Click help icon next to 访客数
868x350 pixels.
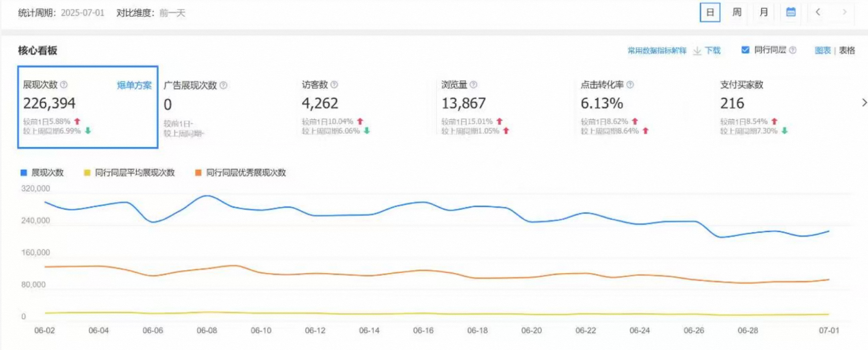[334, 85]
